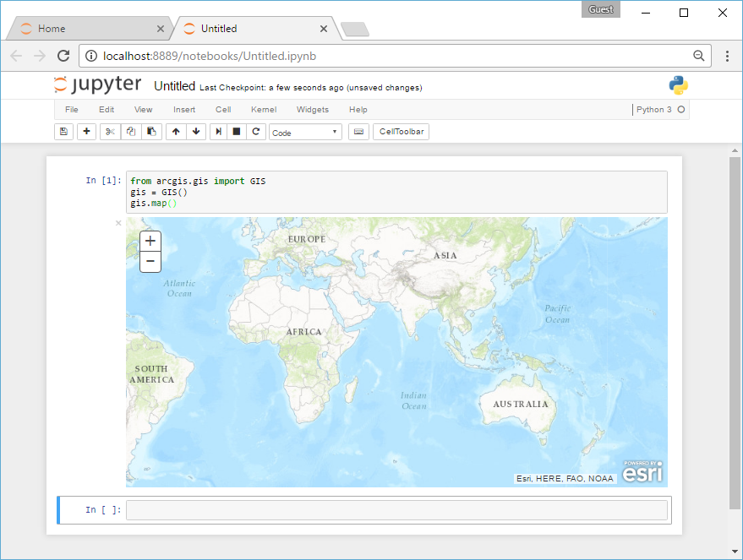Viewport: 743px width, 560px height.
Task: Open the Code cell type dropdown
Action: click(304, 132)
